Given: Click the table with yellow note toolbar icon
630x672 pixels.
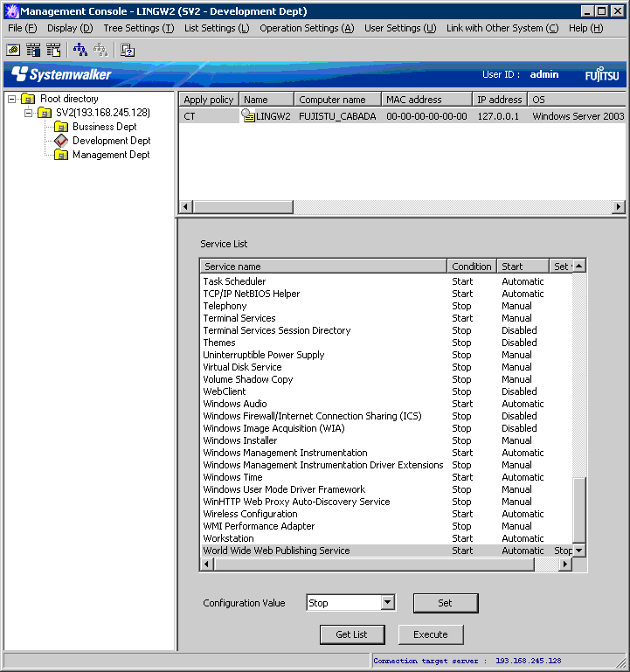Looking at the screenshot, I should 53,50.
